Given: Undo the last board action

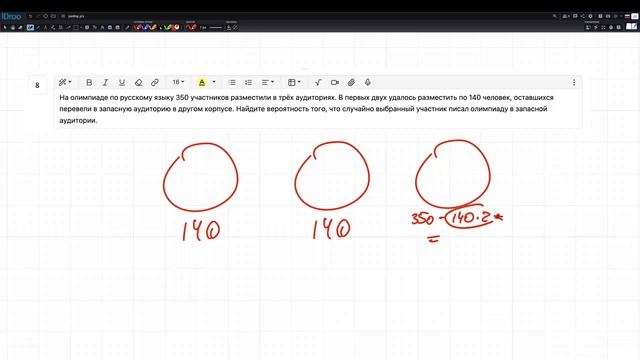Looking at the screenshot, I should point(30,16).
